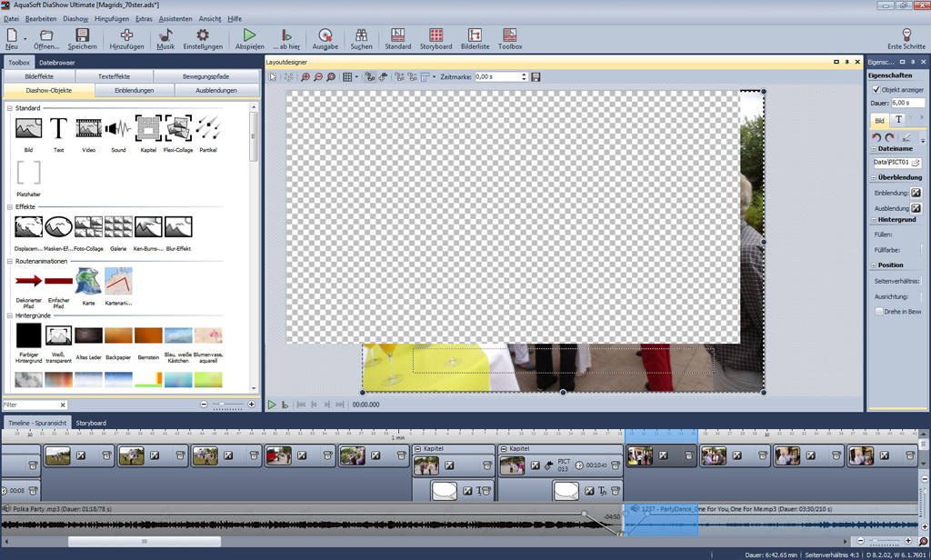
Task: Click the Zeitmarke time input field
Action: point(496,77)
